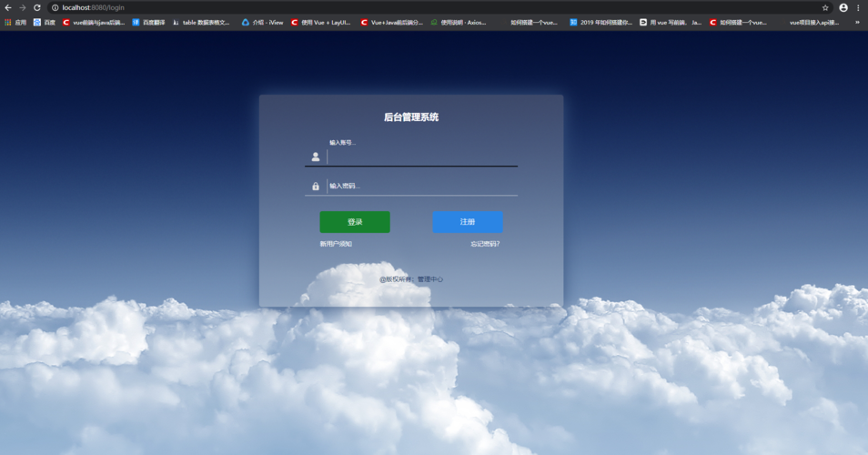The image size is (868, 455).
Task: Click the 忘记密码? forgot password link
Action: pyautogui.click(x=485, y=244)
